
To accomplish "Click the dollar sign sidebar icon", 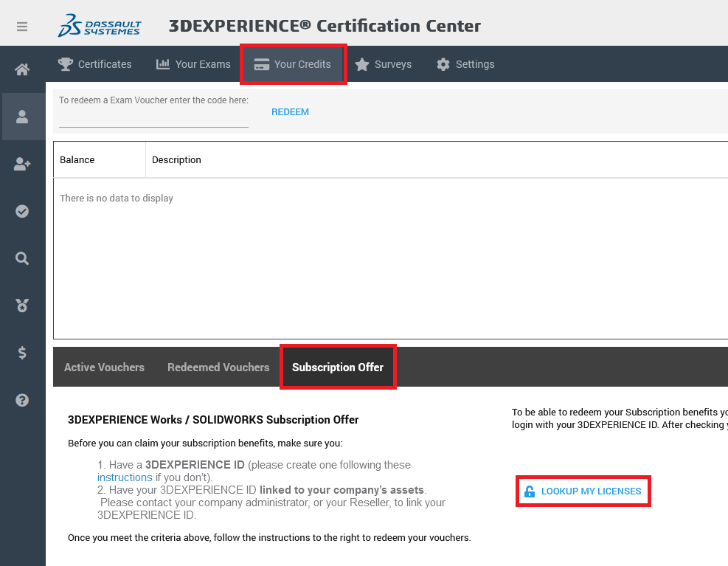I will pos(22,353).
